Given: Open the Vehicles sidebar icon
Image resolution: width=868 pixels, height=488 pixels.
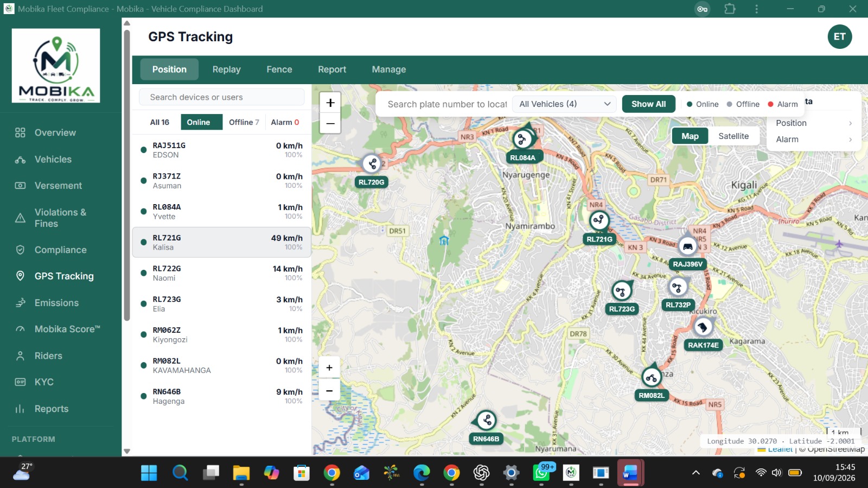Looking at the screenshot, I should [20, 159].
